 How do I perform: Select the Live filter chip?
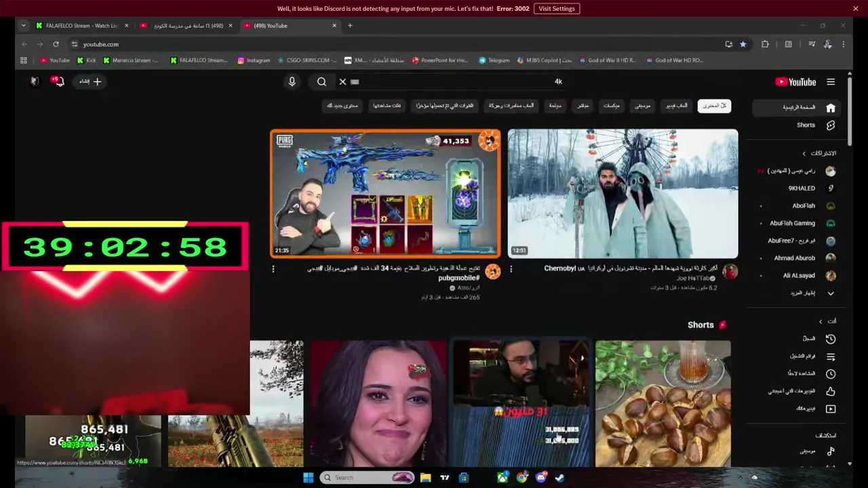click(583, 106)
